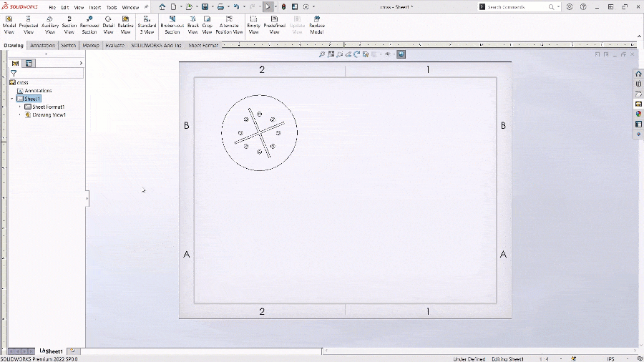Screen dimensions: 644x362
Task: Switch to the PropertyManager tab
Action: click(29, 63)
